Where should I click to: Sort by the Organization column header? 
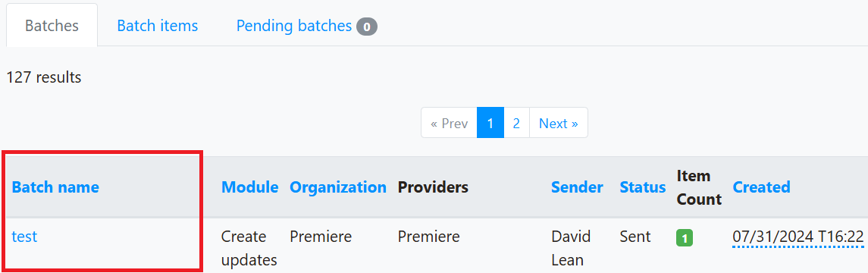point(338,187)
